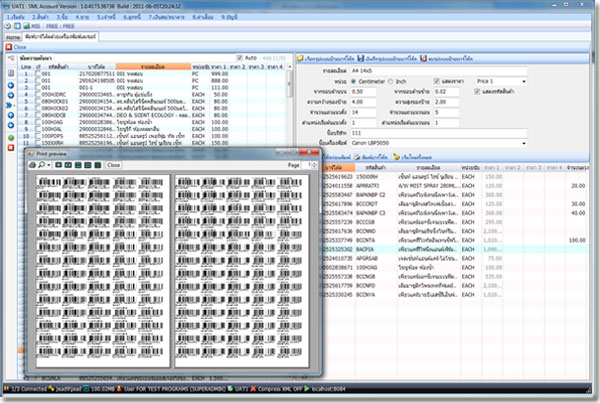The image size is (600, 403).
Task: Select three-page layout in Print preview toolbar
Action: (x=78, y=165)
